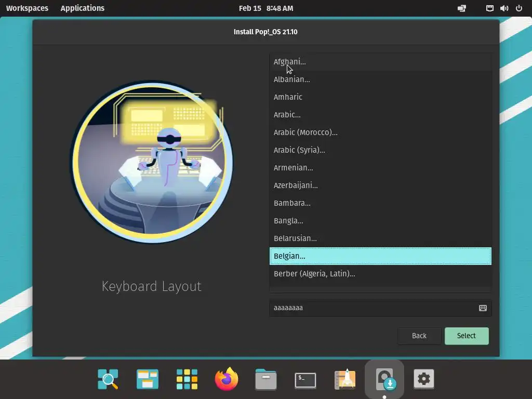The image size is (532, 399).
Task: Open Settings gear icon in dock
Action: point(424,379)
